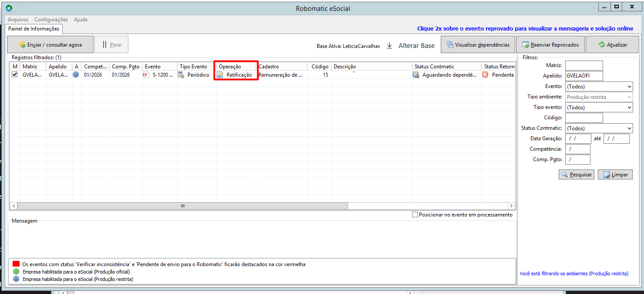Uncheck the GVELA row checkbox in column M
644x294 pixels.
pos(15,75)
